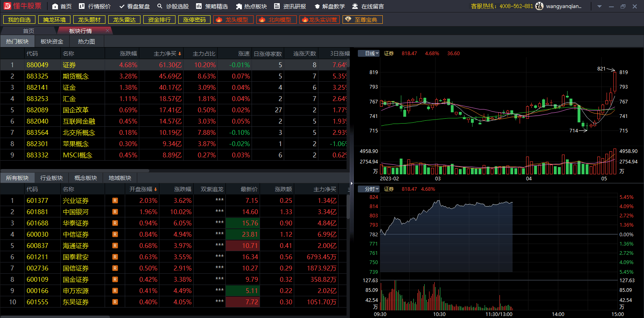Select the 国企改革 sector row
This screenshot has height=318, width=644.
click(x=173, y=110)
